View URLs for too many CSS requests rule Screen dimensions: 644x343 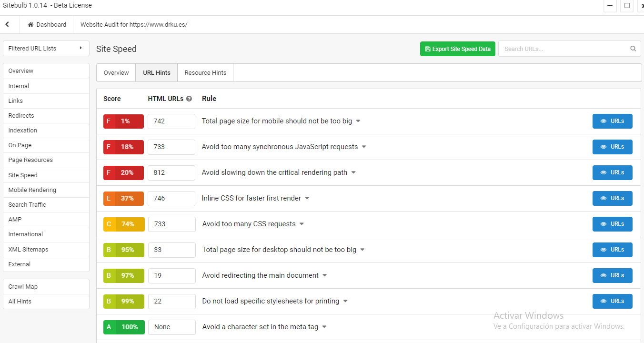[612, 224]
